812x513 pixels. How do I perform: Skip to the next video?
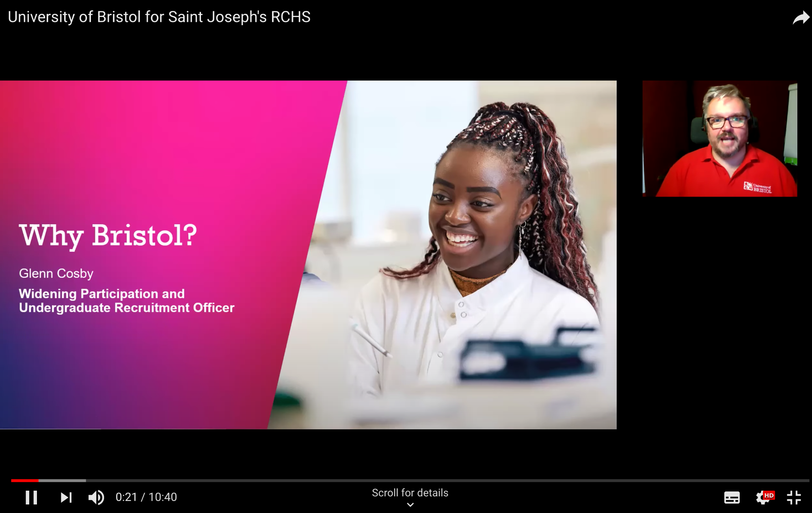click(66, 497)
